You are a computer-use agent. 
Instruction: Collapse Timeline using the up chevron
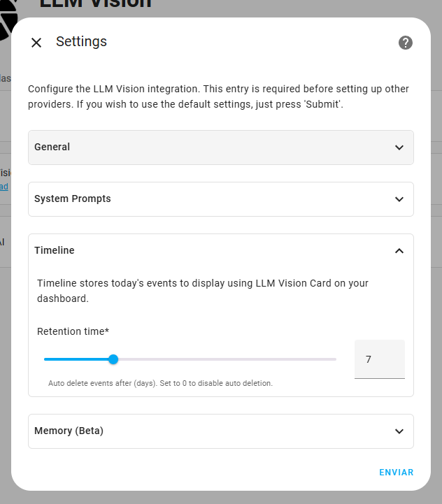pyautogui.click(x=399, y=251)
